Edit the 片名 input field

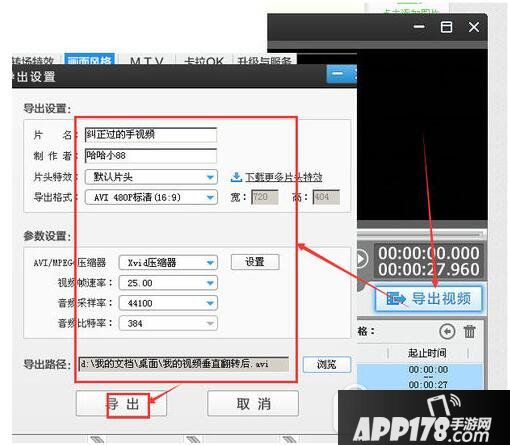pyautogui.click(x=151, y=135)
